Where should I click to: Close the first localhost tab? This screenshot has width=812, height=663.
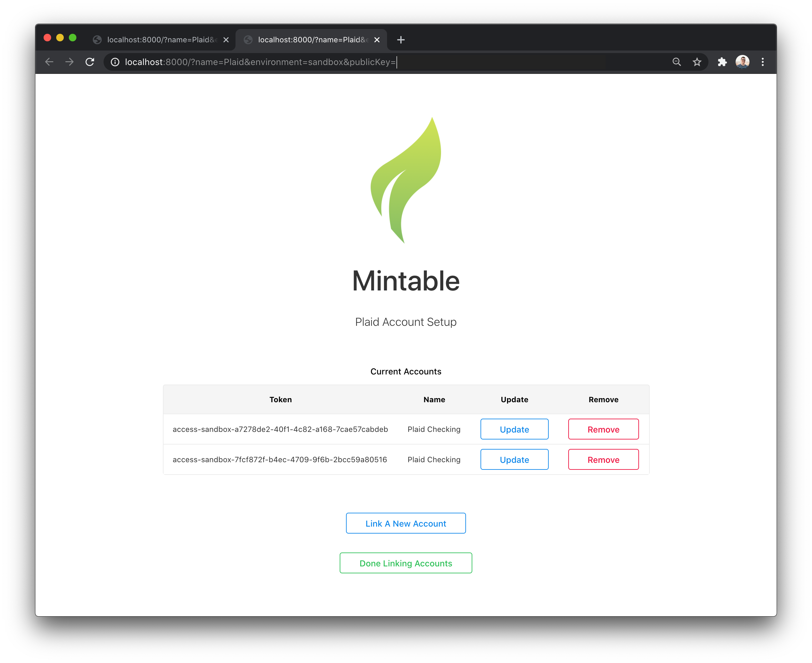pos(226,40)
